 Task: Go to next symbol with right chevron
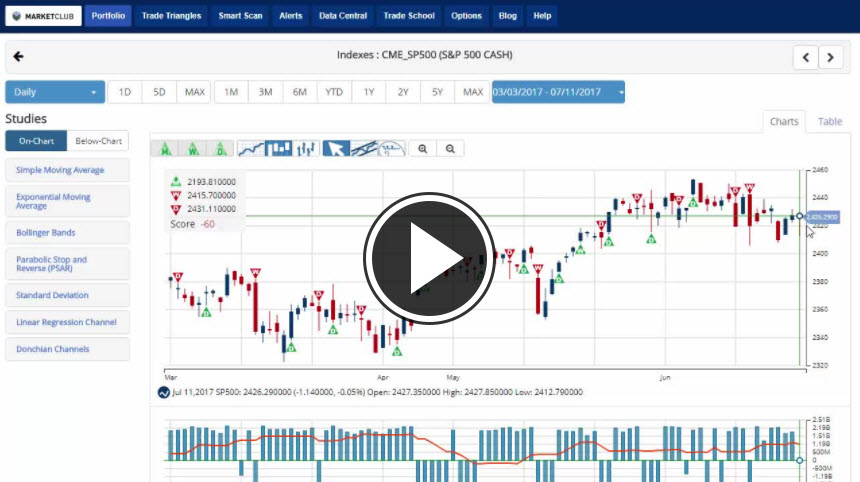pyautogui.click(x=831, y=57)
